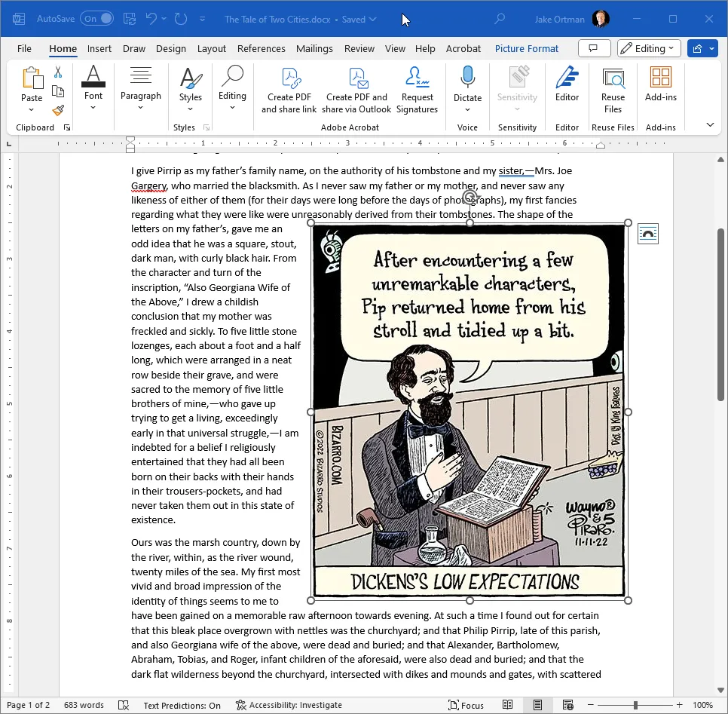728x714 pixels.
Task: Open the Editing mode dropdown
Action: click(649, 48)
